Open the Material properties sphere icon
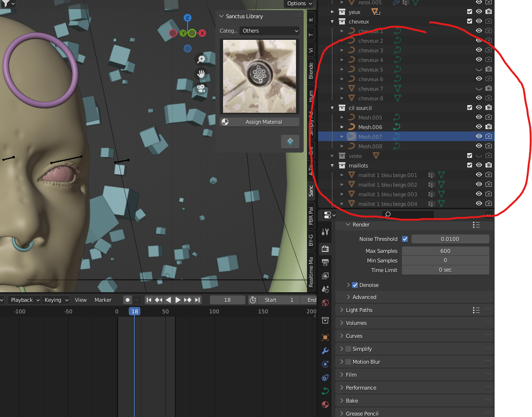532x417 pixels. pos(325,405)
